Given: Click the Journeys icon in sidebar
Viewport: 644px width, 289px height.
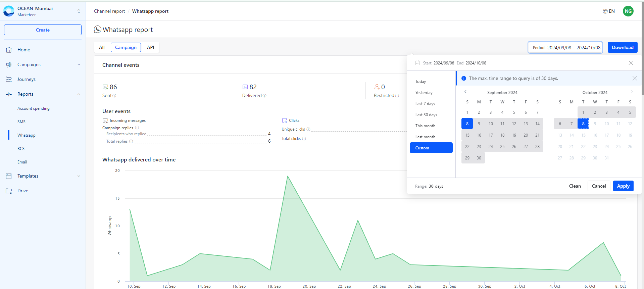Looking at the screenshot, I should pyautogui.click(x=9, y=79).
